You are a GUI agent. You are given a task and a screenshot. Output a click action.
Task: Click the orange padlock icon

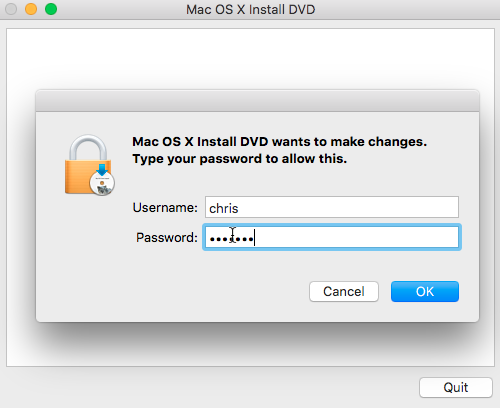(88, 164)
